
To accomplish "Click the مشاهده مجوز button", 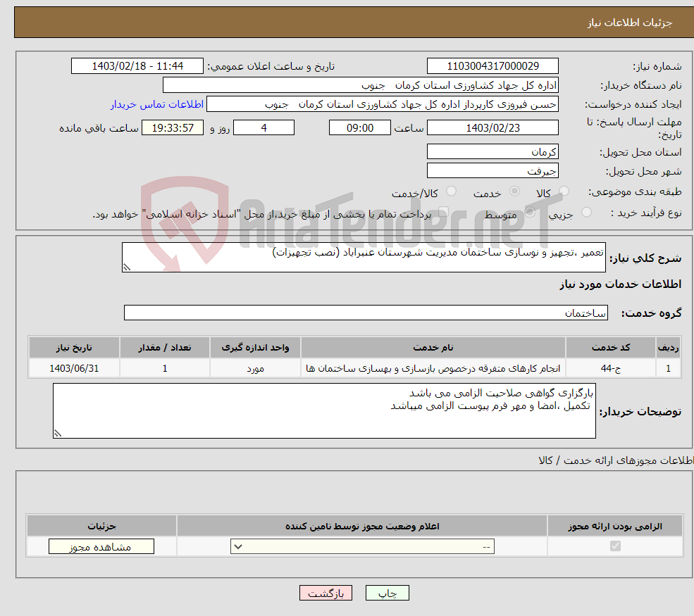I will pyautogui.click(x=101, y=546).
